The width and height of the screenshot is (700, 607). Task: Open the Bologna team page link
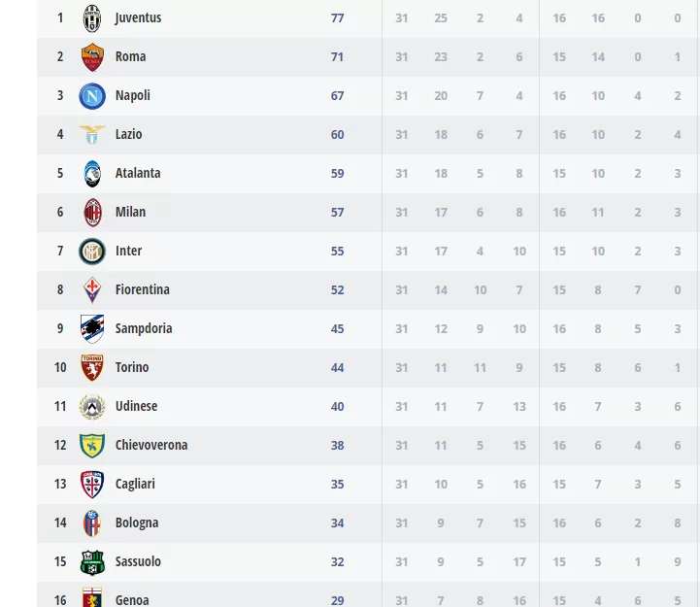point(136,523)
